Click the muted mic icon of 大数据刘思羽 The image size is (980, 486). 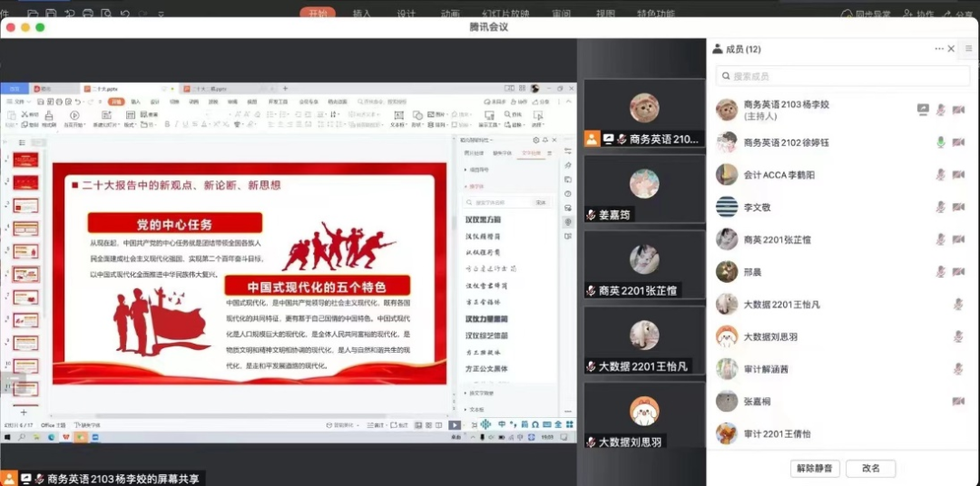pyautogui.click(x=958, y=336)
